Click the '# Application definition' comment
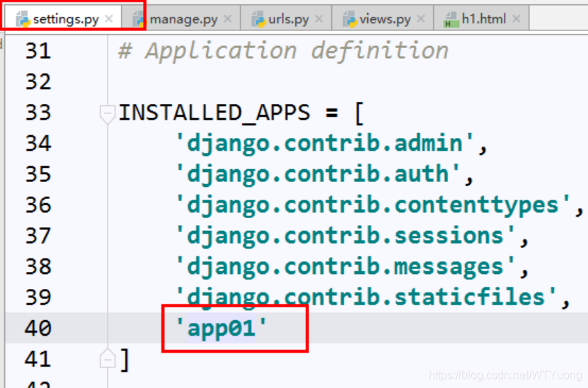The width and height of the screenshot is (588, 388). pyautogui.click(x=284, y=51)
